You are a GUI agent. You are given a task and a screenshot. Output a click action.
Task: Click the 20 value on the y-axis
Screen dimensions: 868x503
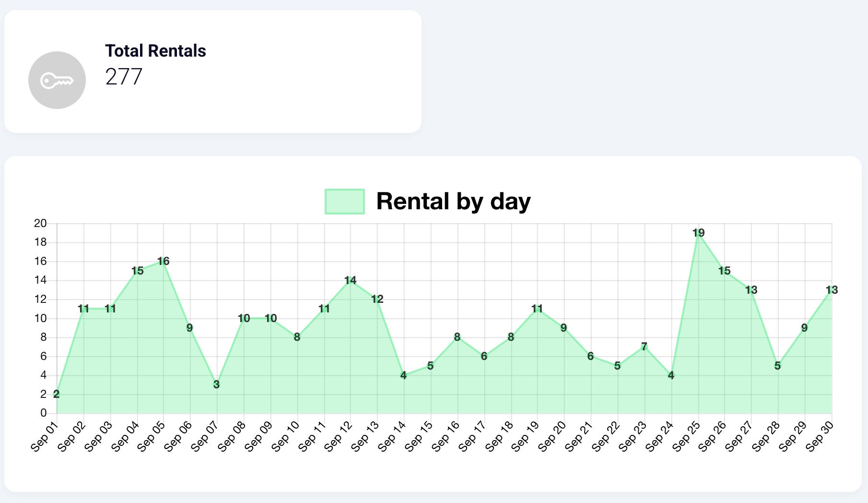[40, 223]
